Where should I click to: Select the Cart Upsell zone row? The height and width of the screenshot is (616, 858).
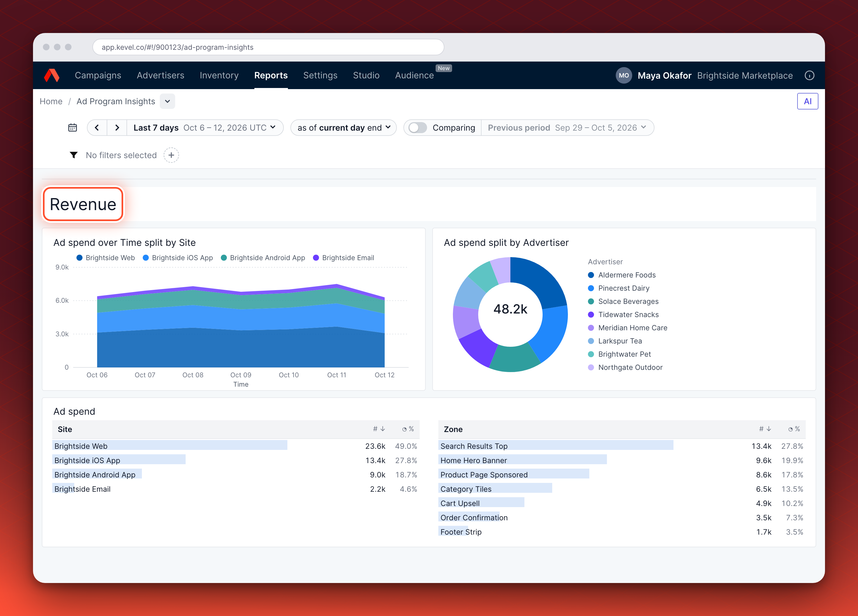[x=622, y=503]
